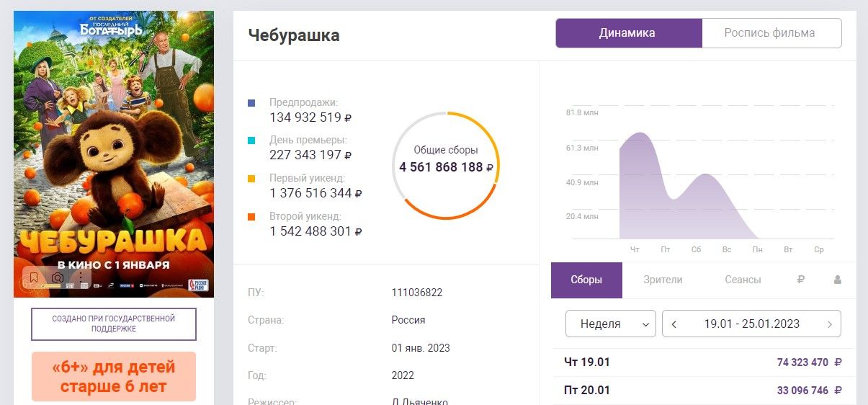Screen dimensions: 868x405
Task: Select the Зрители tab
Action: (663, 280)
